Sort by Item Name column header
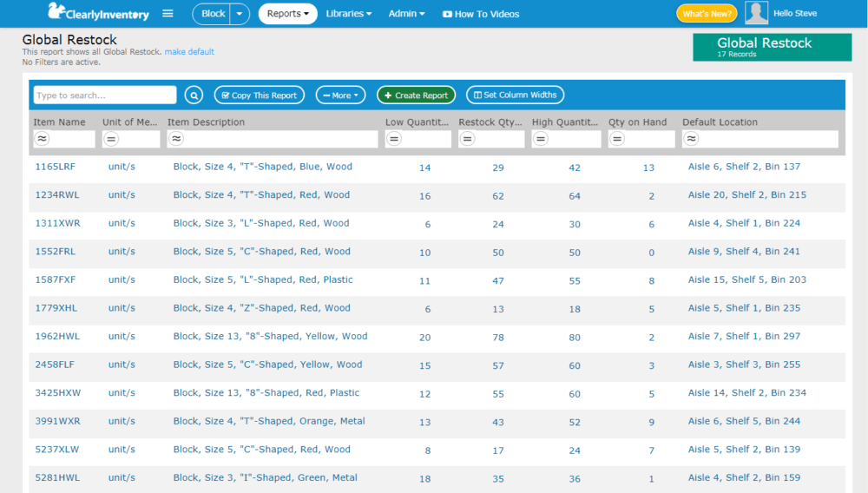The image size is (868, 493). pyautogui.click(x=59, y=122)
